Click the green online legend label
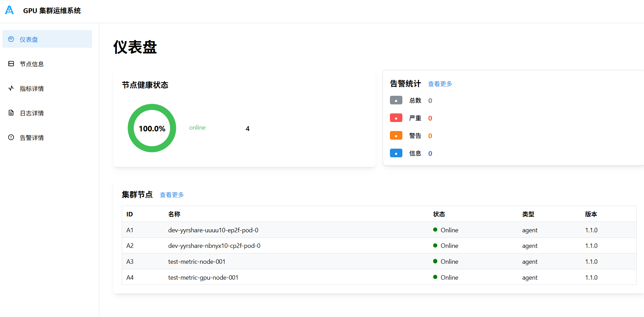 tap(197, 128)
